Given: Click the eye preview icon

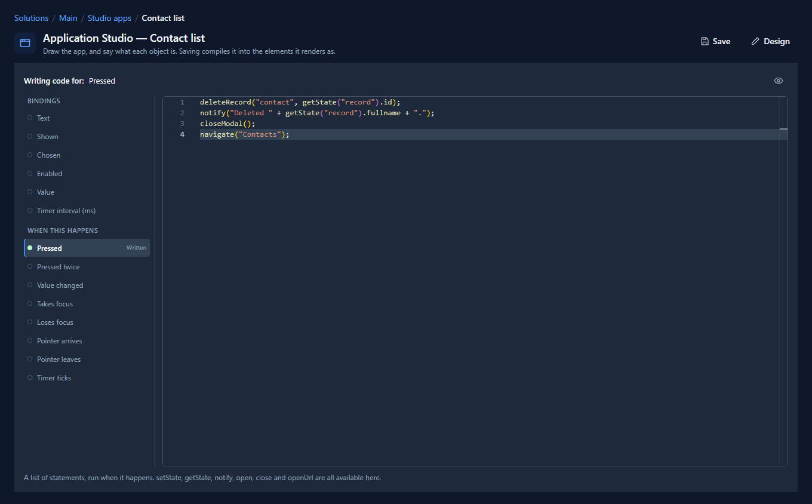Looking at the screenshot, I should (779, 81).
